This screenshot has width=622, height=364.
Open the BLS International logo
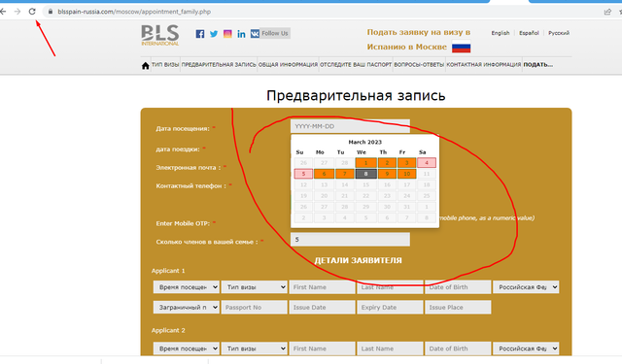[x=160, y=35]
